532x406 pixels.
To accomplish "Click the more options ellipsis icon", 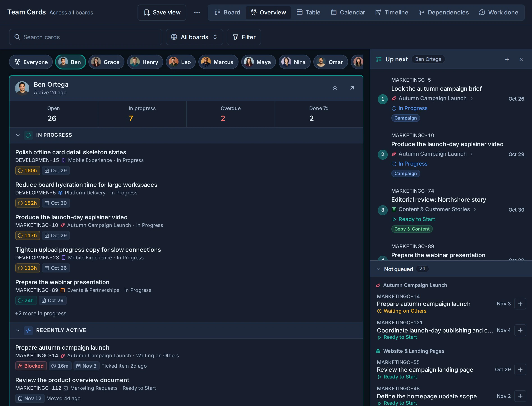I will click(x=197, y=12).
